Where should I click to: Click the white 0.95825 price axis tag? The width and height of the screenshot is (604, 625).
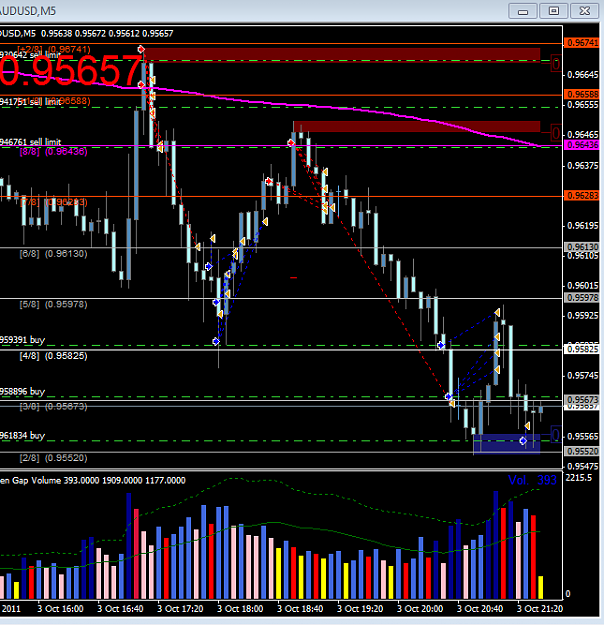(582, 349)
